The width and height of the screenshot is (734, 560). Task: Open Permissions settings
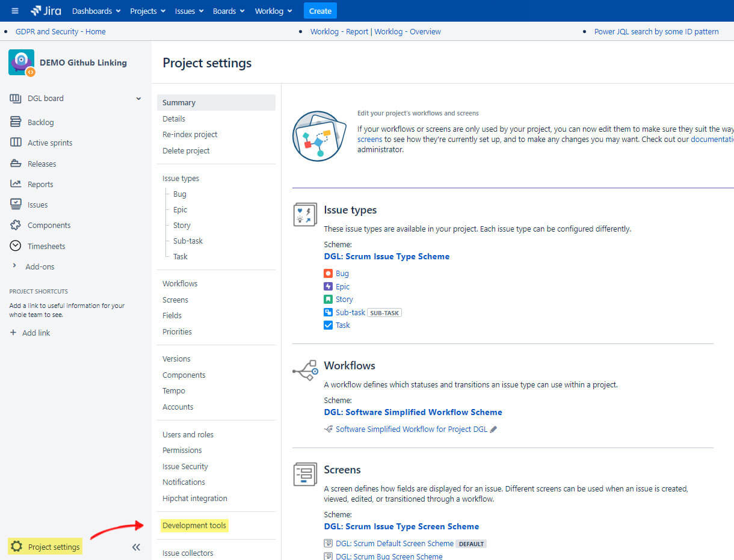(182, 450)
